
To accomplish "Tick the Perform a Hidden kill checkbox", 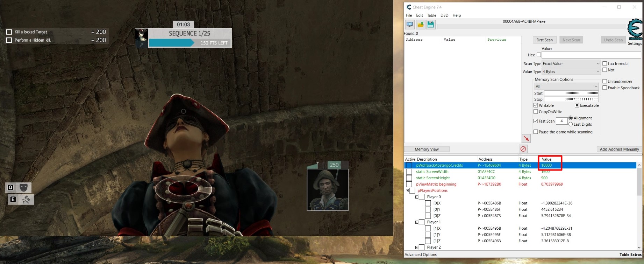I will point(9,40).
